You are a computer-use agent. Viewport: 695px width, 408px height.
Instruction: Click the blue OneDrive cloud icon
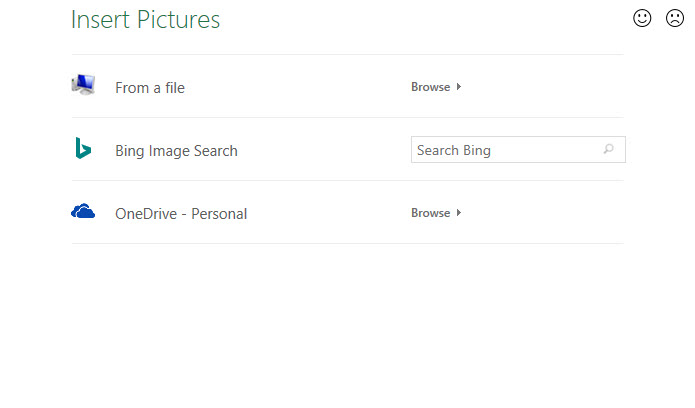pos(83,212)
